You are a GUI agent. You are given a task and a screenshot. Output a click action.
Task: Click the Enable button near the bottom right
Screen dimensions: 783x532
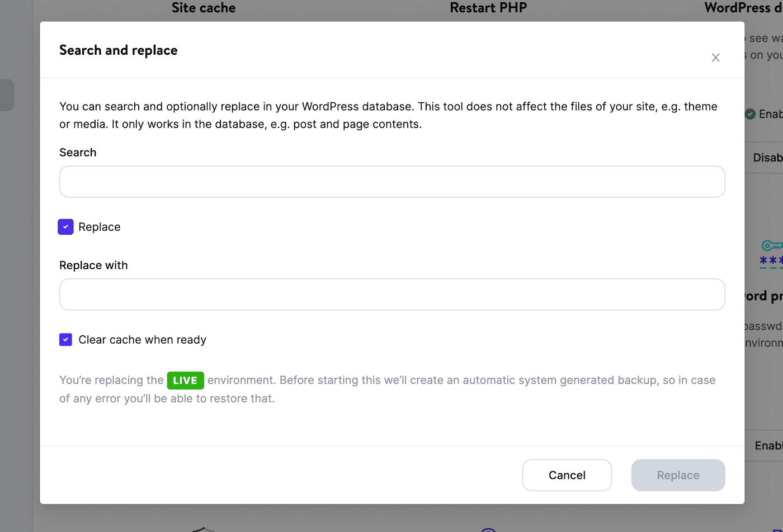(x=770, y=445)
